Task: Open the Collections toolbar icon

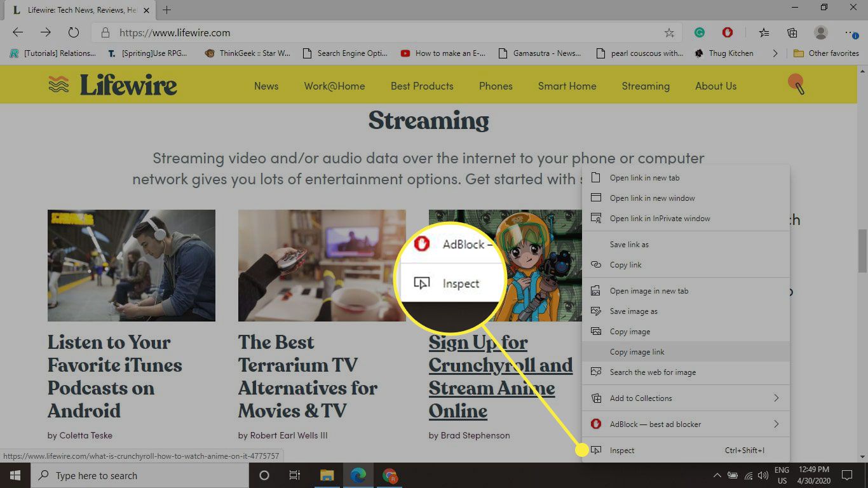Action: (792, 32)
